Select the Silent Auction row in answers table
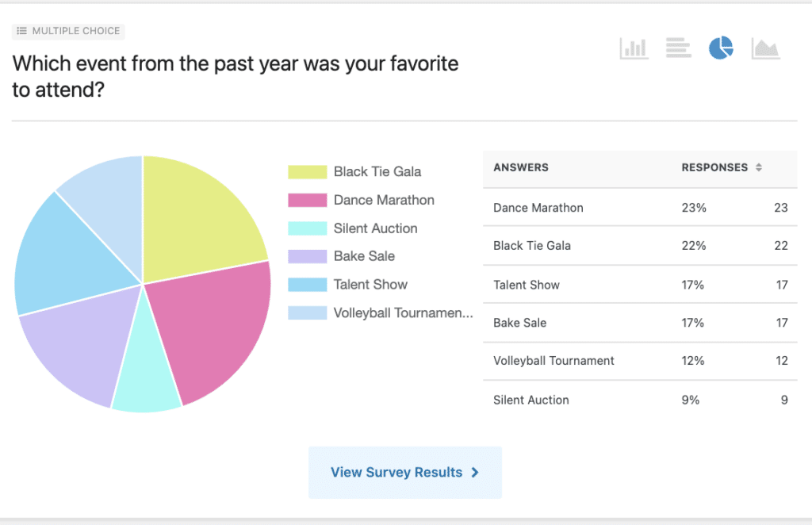The image size is (812, 525). pos(639,400)
